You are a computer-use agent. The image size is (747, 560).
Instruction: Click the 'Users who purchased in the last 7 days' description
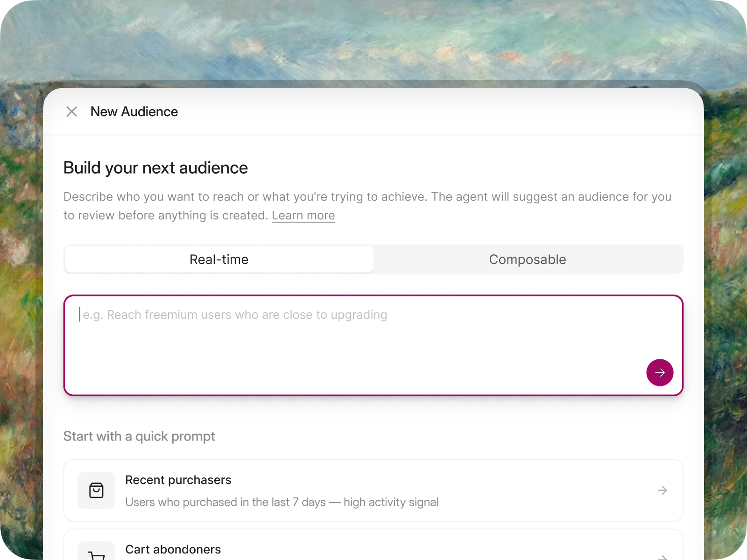(282, 502)
